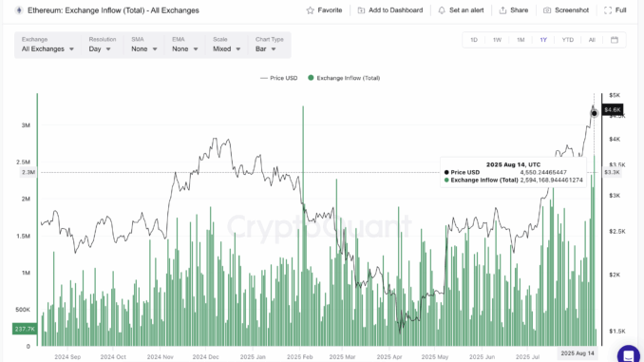Select the 1W time range
This screenshot has width=644, height=362.
click(x=497, y=40)
